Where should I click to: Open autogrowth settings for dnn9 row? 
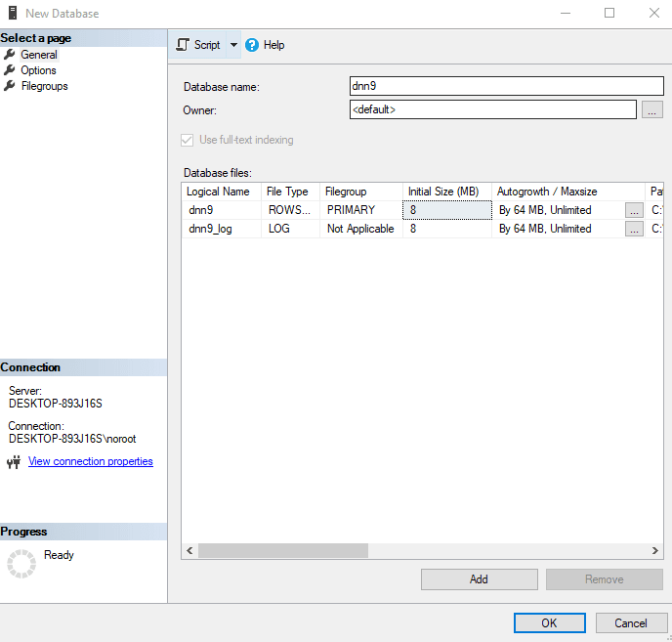[x=634, y=210]
